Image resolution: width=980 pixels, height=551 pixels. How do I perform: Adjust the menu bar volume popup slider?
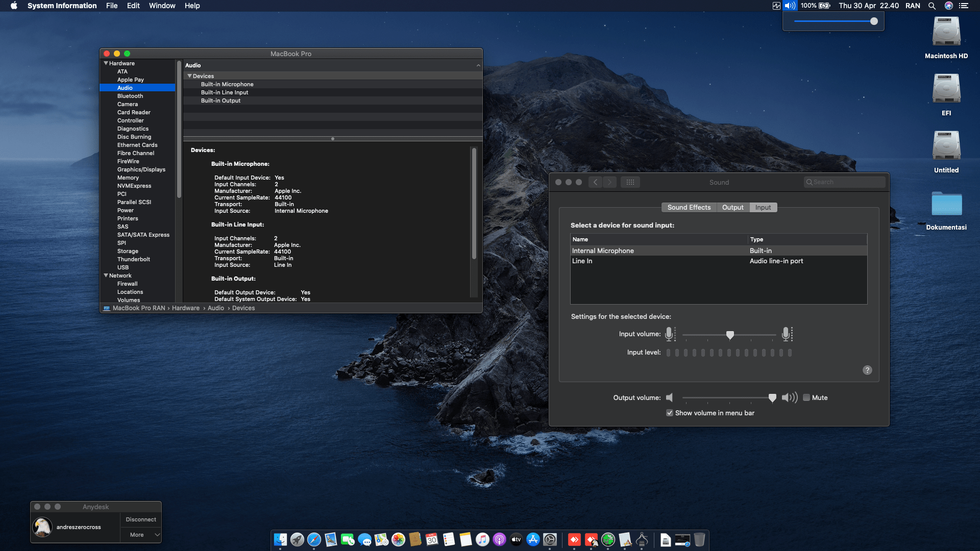pos(874,21)
